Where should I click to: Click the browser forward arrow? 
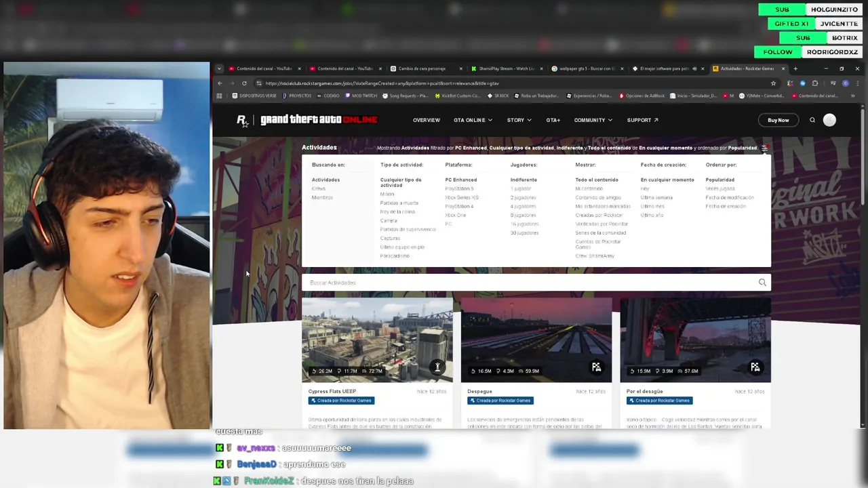(x=232, y=83)
